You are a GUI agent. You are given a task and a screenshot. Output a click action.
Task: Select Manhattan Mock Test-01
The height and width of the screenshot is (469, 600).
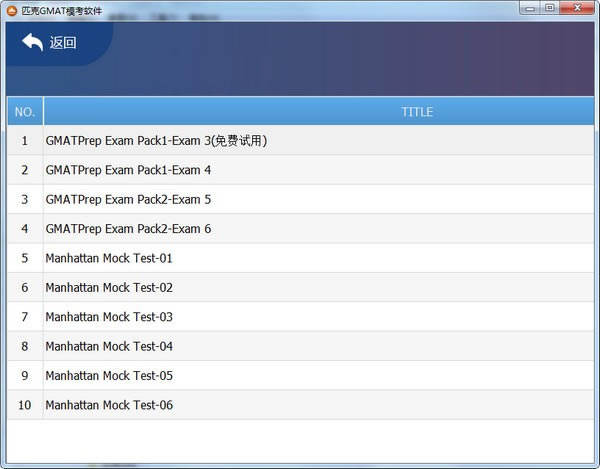(x=109, y=258)
